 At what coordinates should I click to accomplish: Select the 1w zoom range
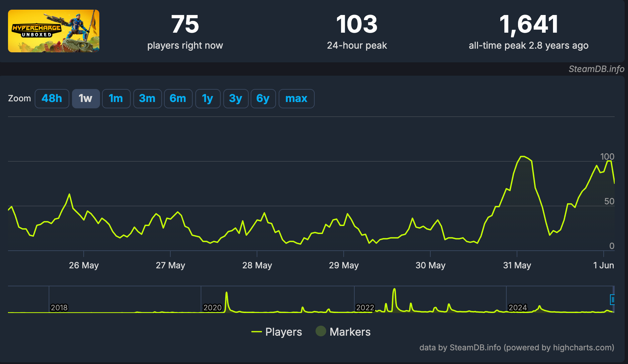pos(86,99)
